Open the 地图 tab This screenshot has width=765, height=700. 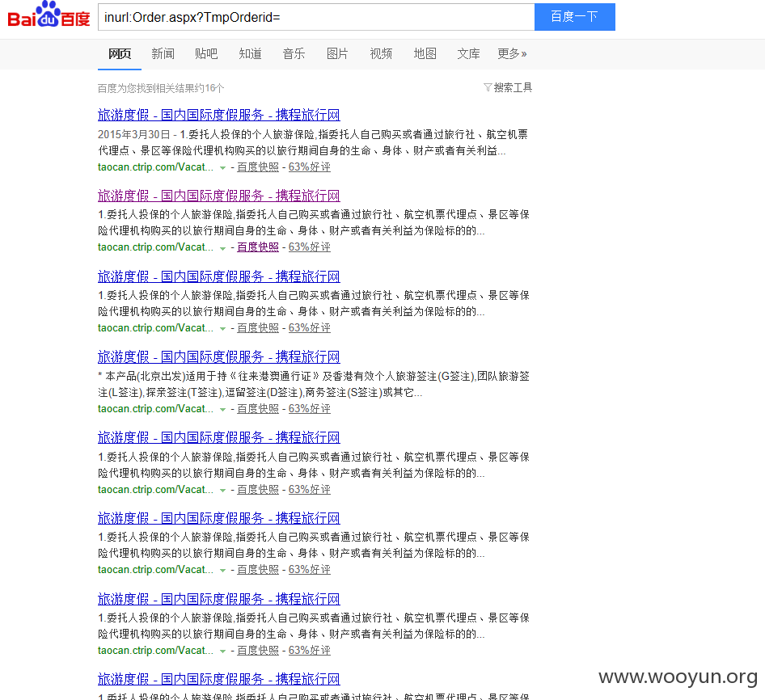(425, 53)
